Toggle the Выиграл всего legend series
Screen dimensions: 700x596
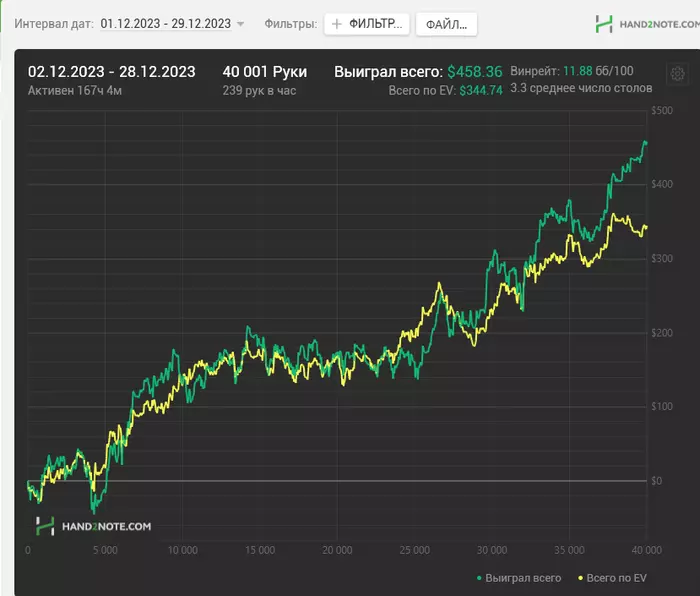[x=519, y=578]
